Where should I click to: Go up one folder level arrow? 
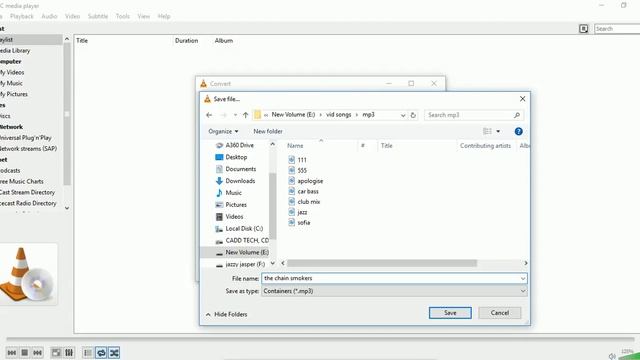tap(245, 115)
